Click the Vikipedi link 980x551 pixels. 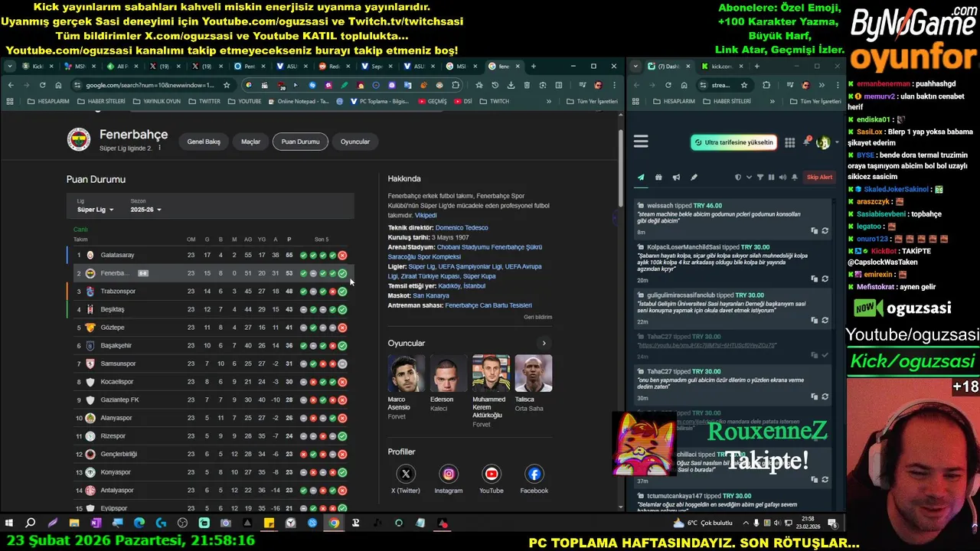[x=426, y=215]
